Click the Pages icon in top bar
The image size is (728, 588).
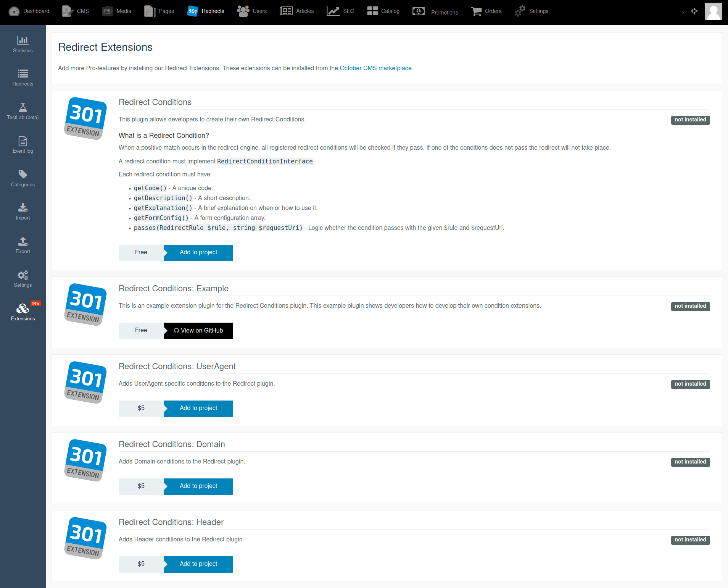coord(150,11)
